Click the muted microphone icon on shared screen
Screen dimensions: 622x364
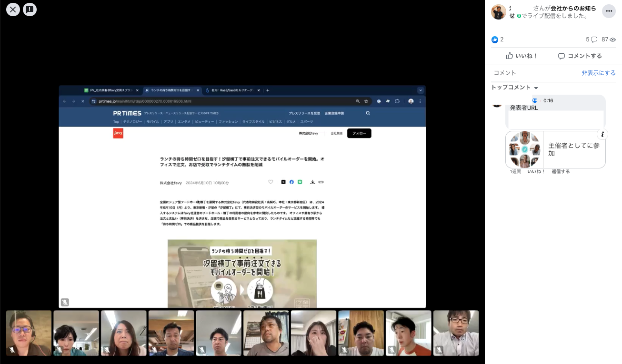pyautogui.click(x=65, y=302)
